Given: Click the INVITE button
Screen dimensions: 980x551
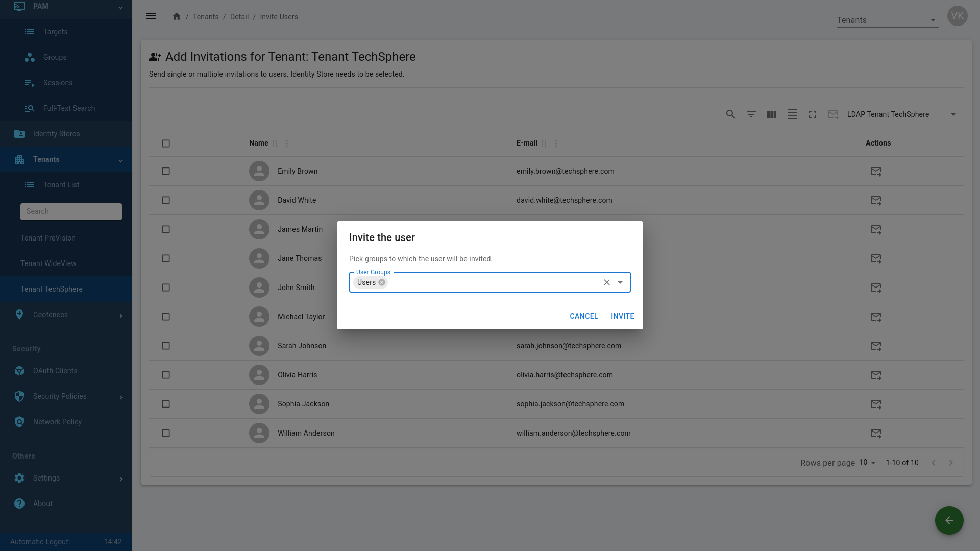Looking at the screenshot, I should click(x=622, y=316).
